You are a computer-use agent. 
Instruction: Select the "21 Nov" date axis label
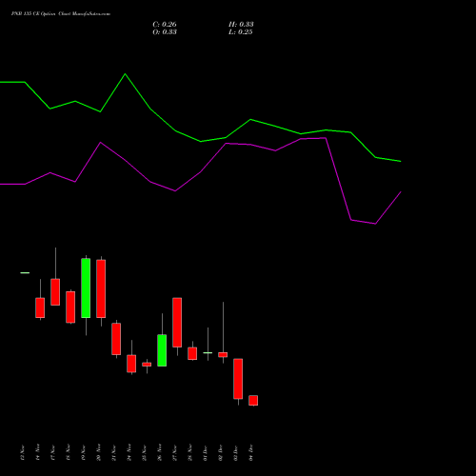(114, 453)
